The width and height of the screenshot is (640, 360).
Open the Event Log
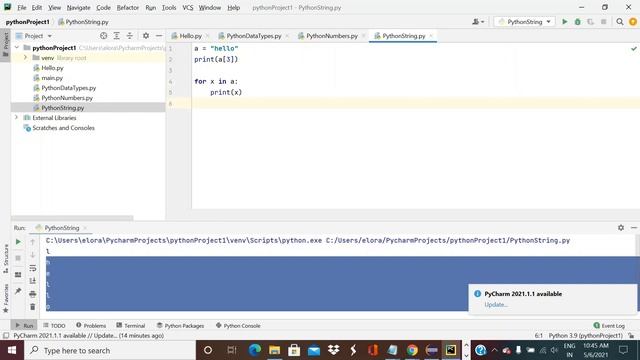(609, 325)
